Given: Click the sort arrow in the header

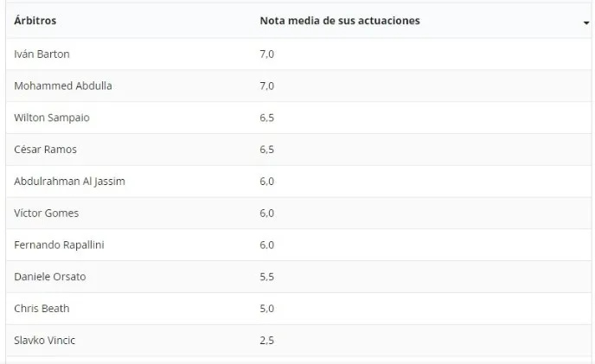Looking at the screenshot, I should (586, 23).
